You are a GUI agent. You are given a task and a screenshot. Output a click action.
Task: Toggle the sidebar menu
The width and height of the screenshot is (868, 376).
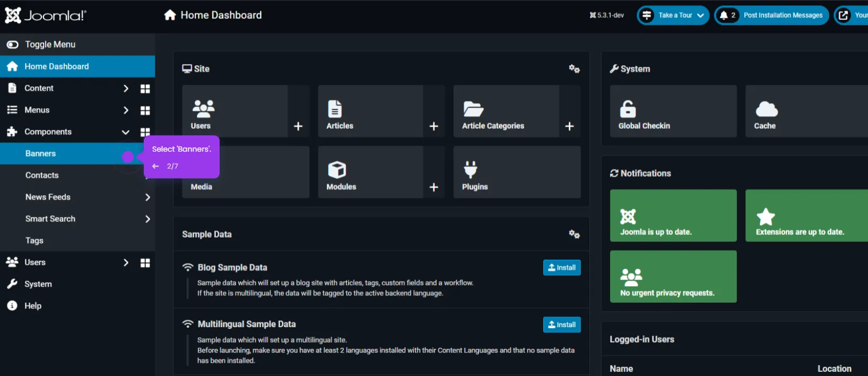77,45
